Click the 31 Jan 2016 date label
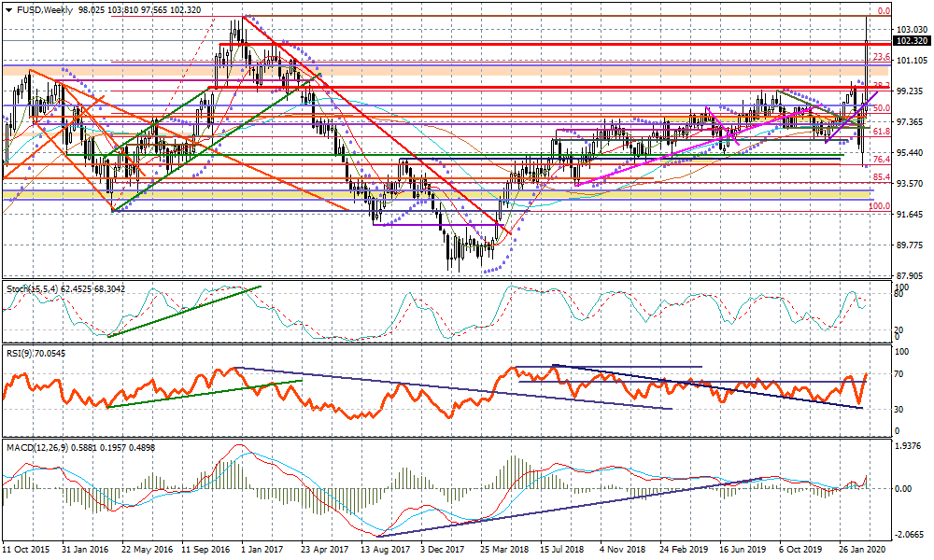Viewport: 934px width, 560px height. (x=86, y=550)
